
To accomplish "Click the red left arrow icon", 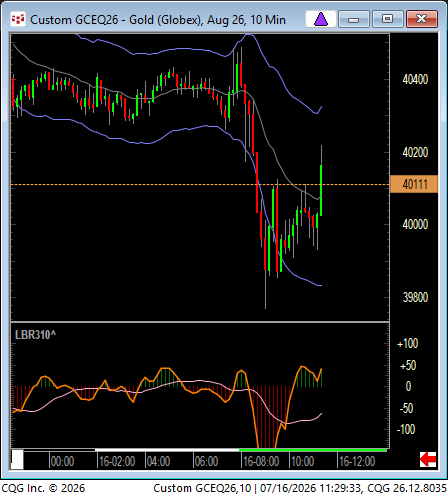I will (x=428, y=460).
